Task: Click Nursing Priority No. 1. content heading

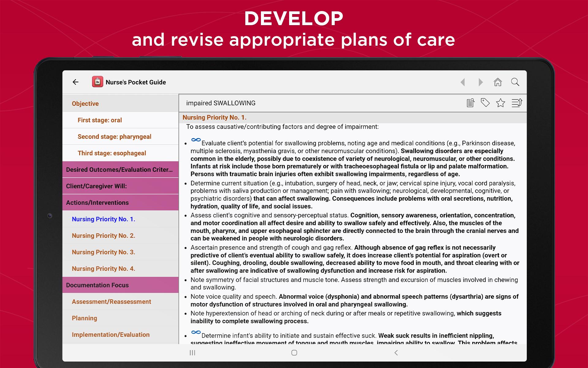Action: coord(214,117)
